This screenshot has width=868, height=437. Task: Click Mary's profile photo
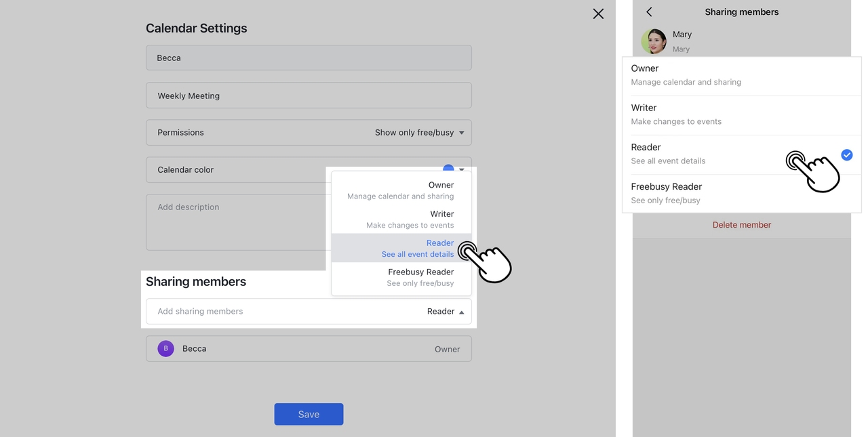point(654,41)
